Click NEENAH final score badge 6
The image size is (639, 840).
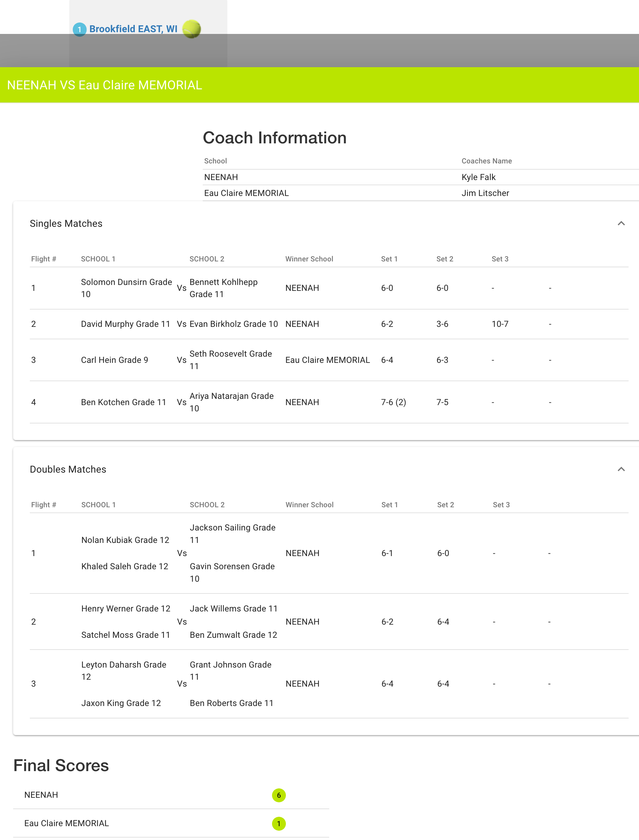(x=278, y=795)
